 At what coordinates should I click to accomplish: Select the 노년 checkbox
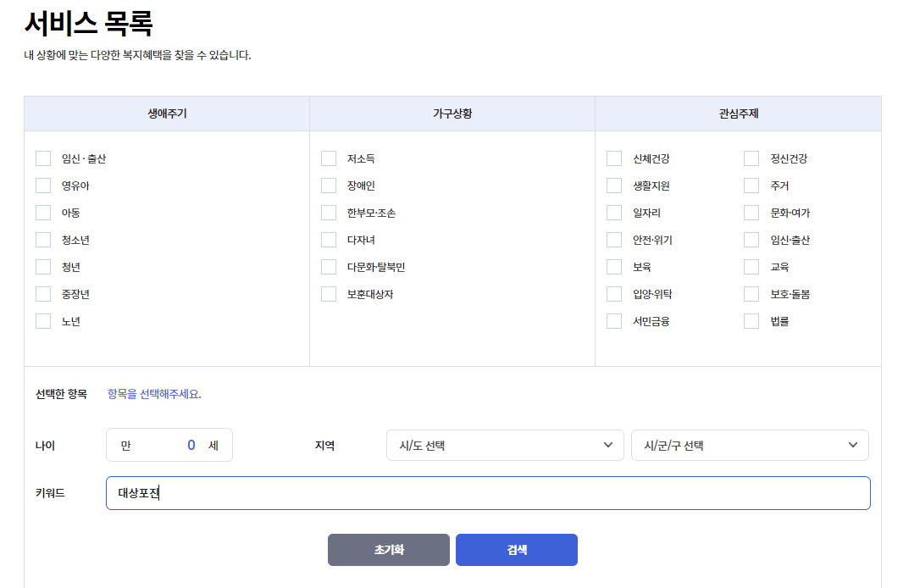(43, 321)
